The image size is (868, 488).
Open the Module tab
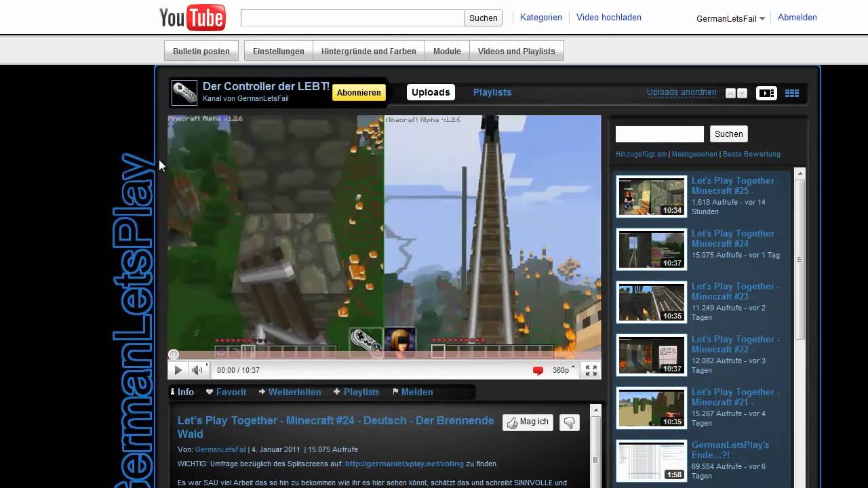(x=447, y=51)
